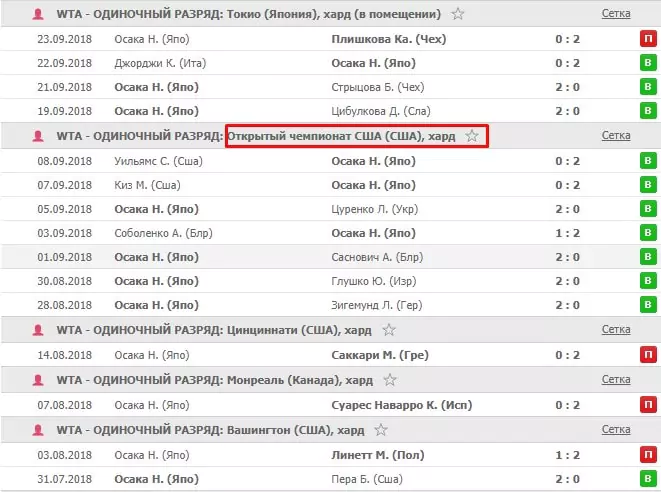Screen dimensions: 661x492
Task: Select opponent Стрыцова Б. (Чех)
Action: point(378,87)
